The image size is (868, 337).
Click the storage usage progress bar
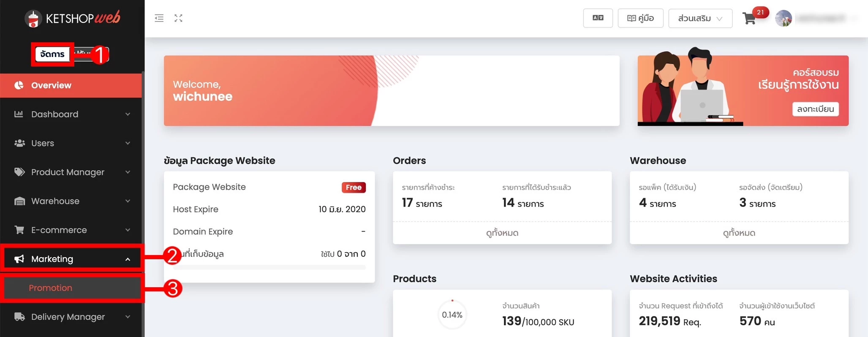[269, 267]
